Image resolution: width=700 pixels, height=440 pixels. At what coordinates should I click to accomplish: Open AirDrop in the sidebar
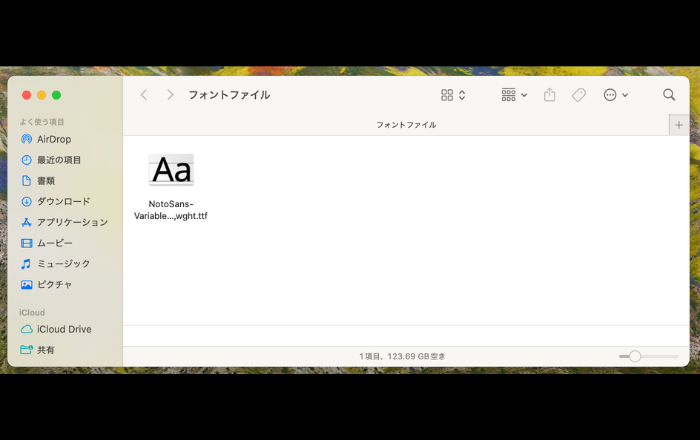[54, 139]
